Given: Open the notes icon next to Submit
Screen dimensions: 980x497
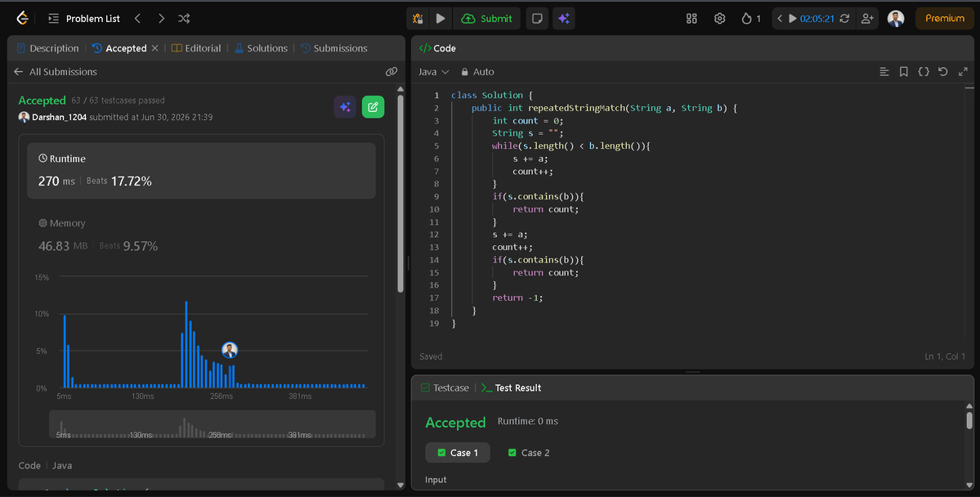Looking at the screenshot, I should click(x=537, y=19).
